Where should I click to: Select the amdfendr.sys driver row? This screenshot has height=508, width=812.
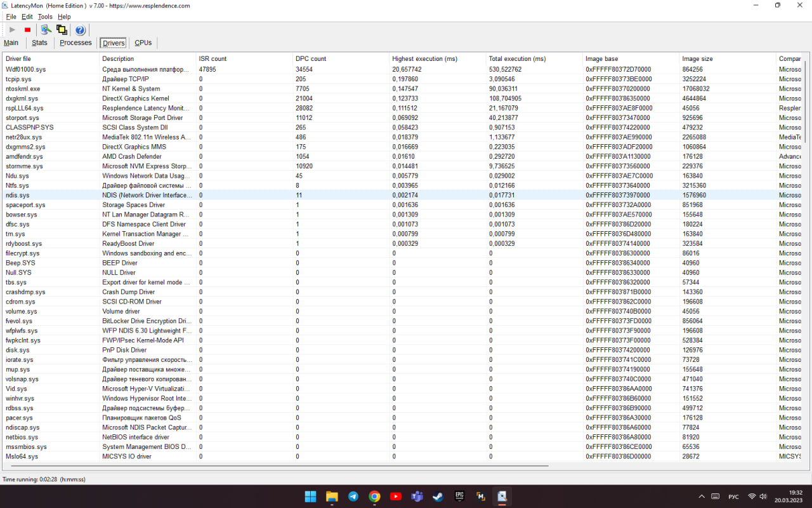[402, 156]
